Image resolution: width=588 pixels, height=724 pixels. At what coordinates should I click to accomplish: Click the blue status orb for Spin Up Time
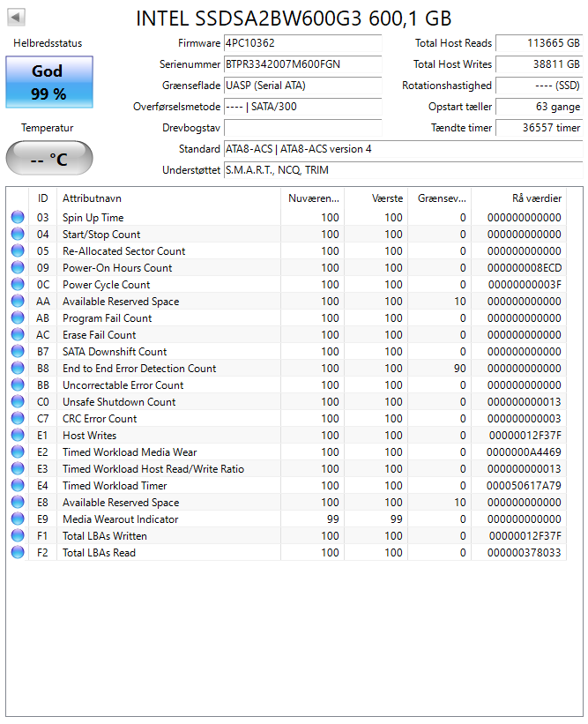pyautogui.click(x=18, y=218)
